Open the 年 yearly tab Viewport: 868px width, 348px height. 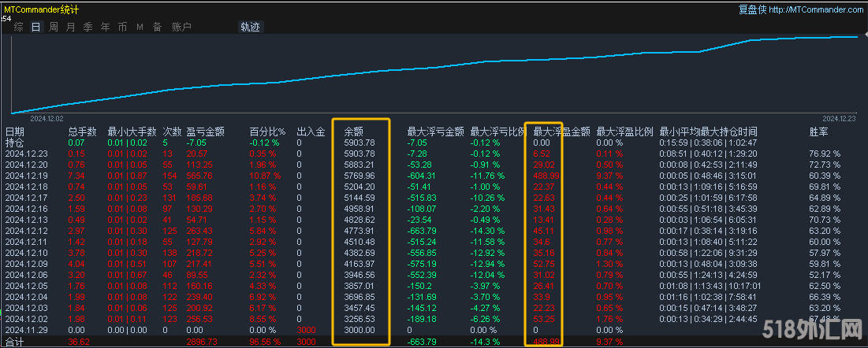(x=105, y=27)
